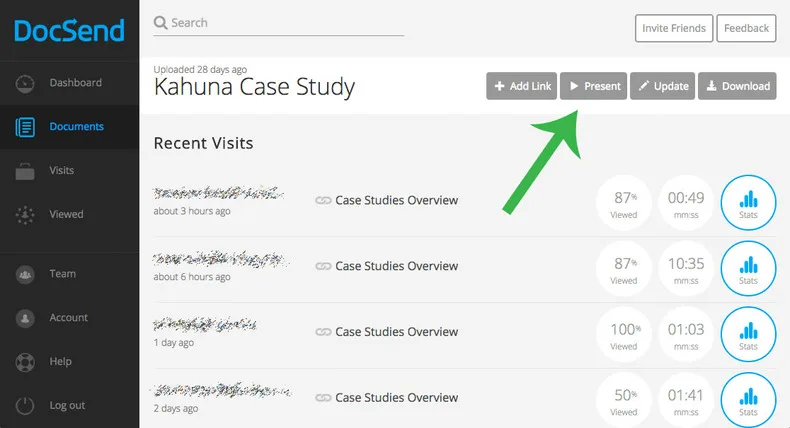The width and height of the screenshot is (790, 428).
Task: Open the Visits menu label
Action: tap(61, 170)
